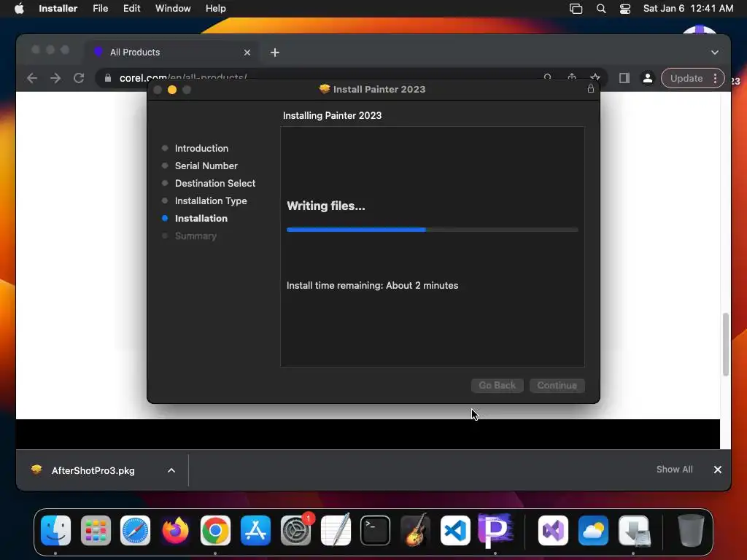Click the Chrome page vertical scrollbar

pos(726,344)
